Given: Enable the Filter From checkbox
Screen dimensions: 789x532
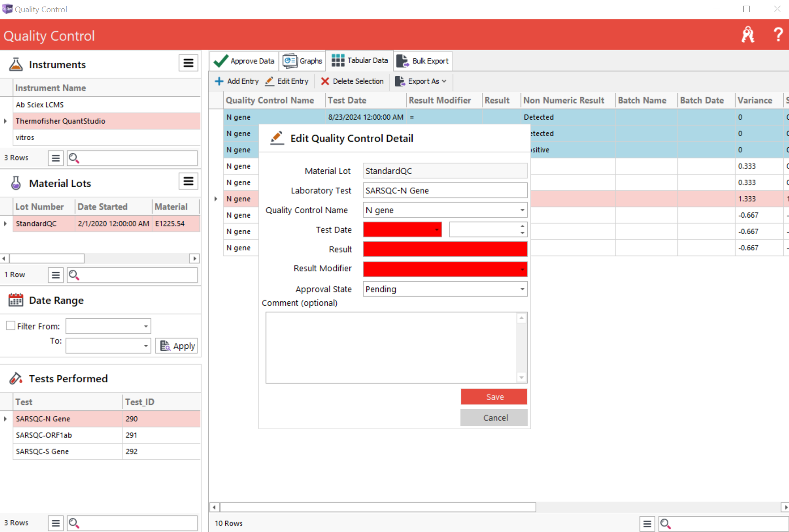Looking at the screenshot, I should point(11,326).
